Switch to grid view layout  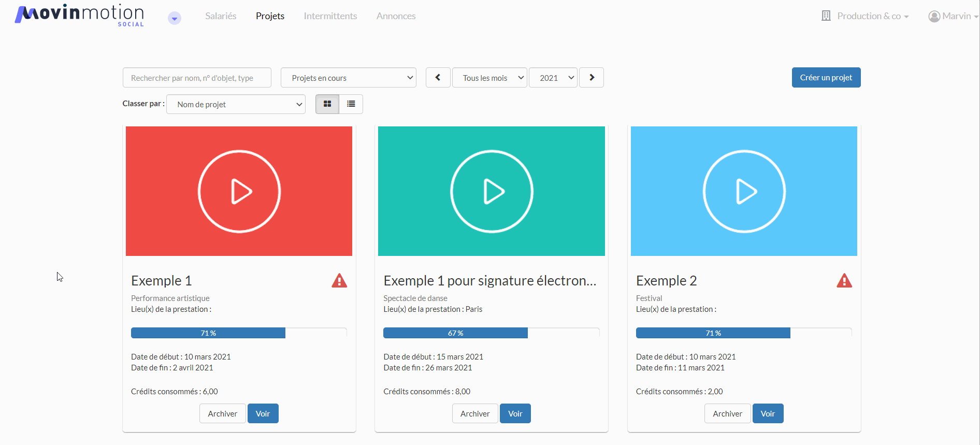(x=327, y=104)
